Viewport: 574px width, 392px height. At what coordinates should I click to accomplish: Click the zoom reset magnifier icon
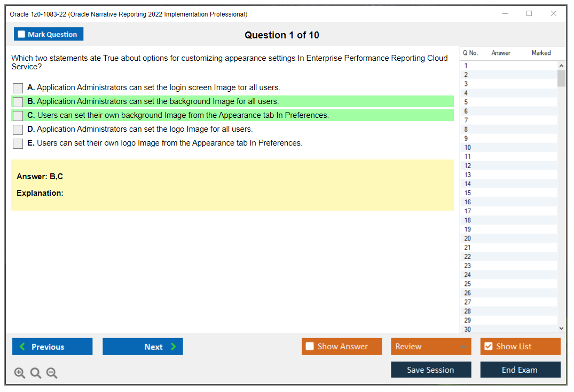tap(36, 373)
